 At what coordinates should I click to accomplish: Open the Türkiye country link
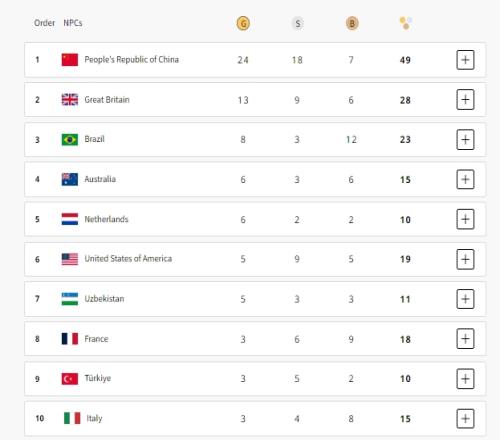point(98,378)
